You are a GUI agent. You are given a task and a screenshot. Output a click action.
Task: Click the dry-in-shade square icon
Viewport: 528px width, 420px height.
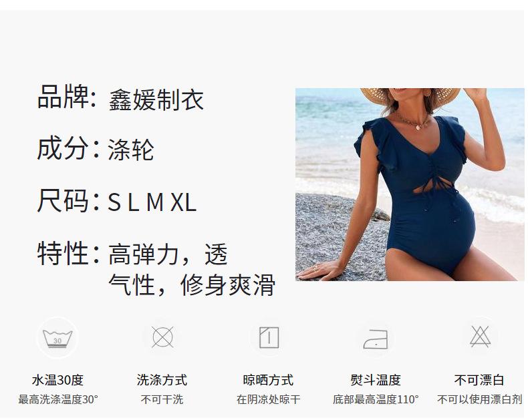(269, 337)
